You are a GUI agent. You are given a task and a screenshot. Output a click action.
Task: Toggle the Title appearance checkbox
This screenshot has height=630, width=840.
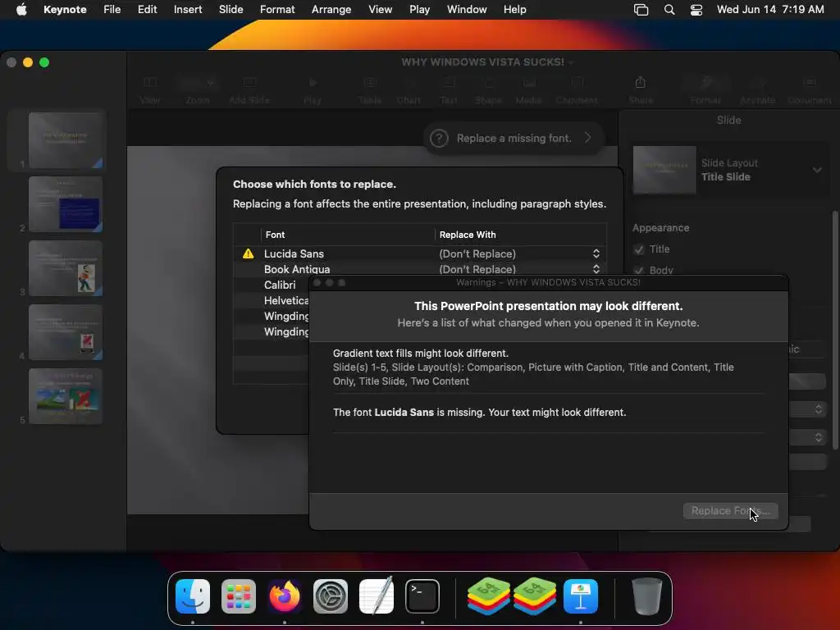[x=638, y=249]
